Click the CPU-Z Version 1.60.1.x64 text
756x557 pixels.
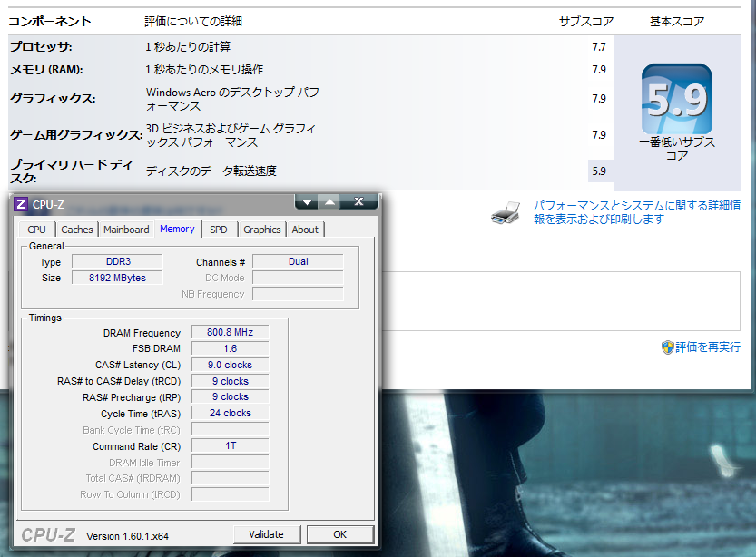pyautogui.click(x=127, y=536)
